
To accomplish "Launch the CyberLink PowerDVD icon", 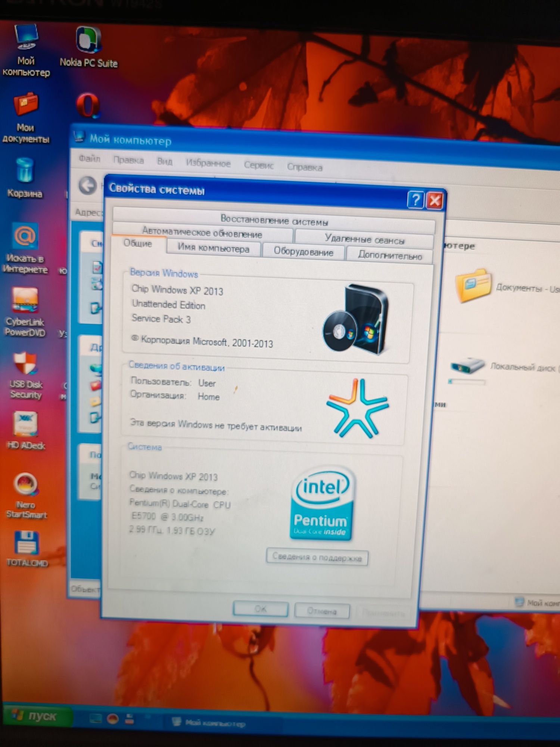I will 25,312.
